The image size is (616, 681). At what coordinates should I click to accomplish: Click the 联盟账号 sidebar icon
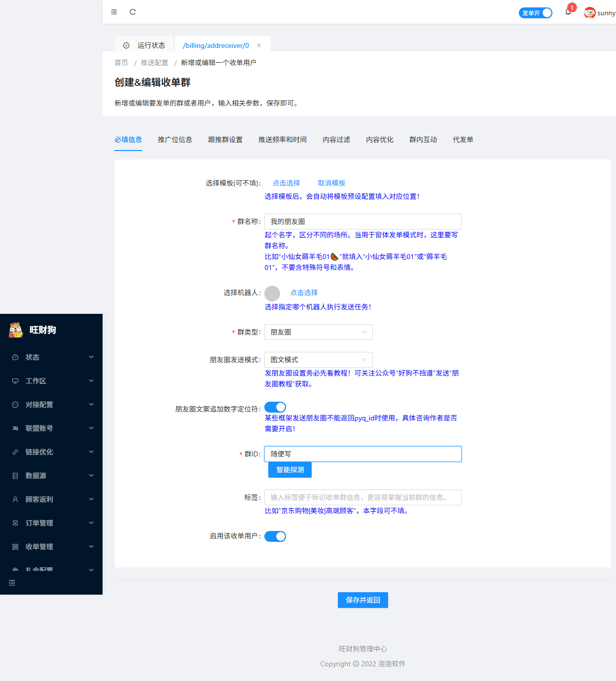tap(15, 428)
